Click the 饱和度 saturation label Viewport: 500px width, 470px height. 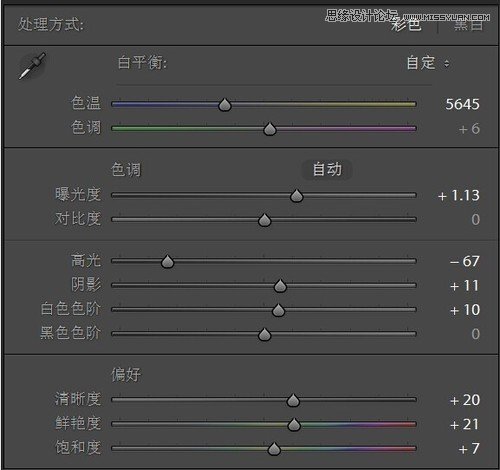pos(78,447)
